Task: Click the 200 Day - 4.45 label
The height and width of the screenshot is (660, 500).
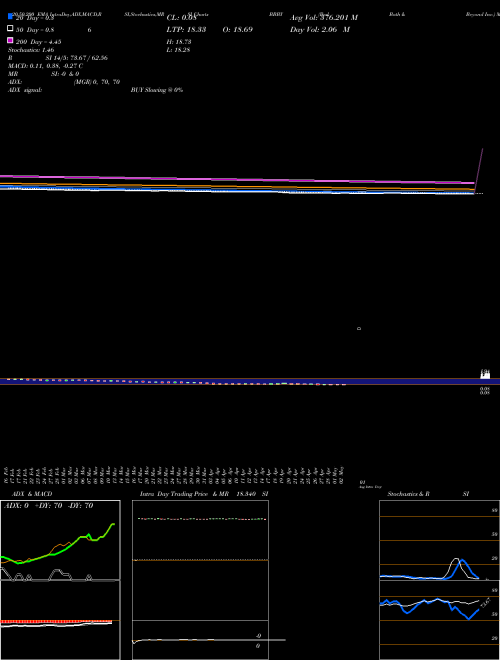Action: (x=39, y=42)
